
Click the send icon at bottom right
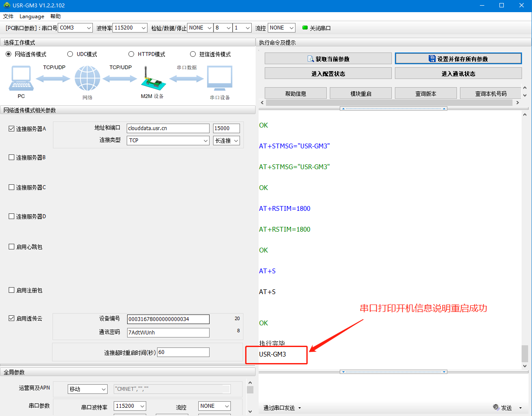coord(496,407)
